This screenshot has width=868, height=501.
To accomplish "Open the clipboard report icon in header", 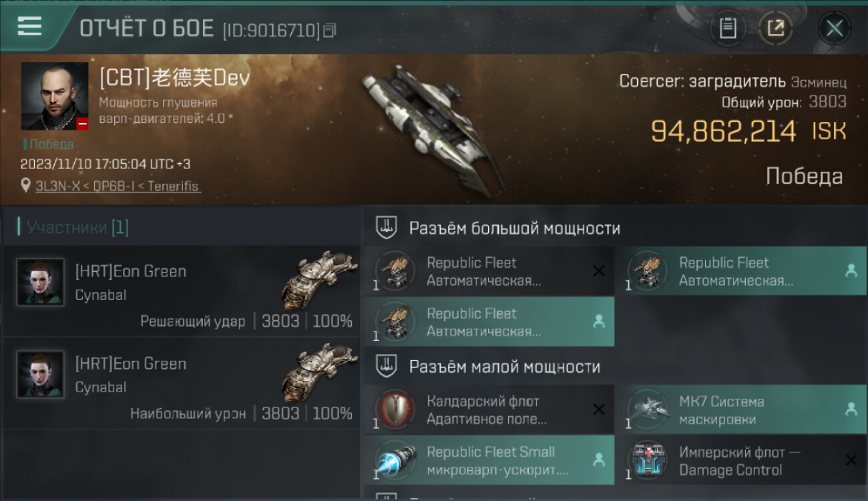I will [x=728, y=28].
